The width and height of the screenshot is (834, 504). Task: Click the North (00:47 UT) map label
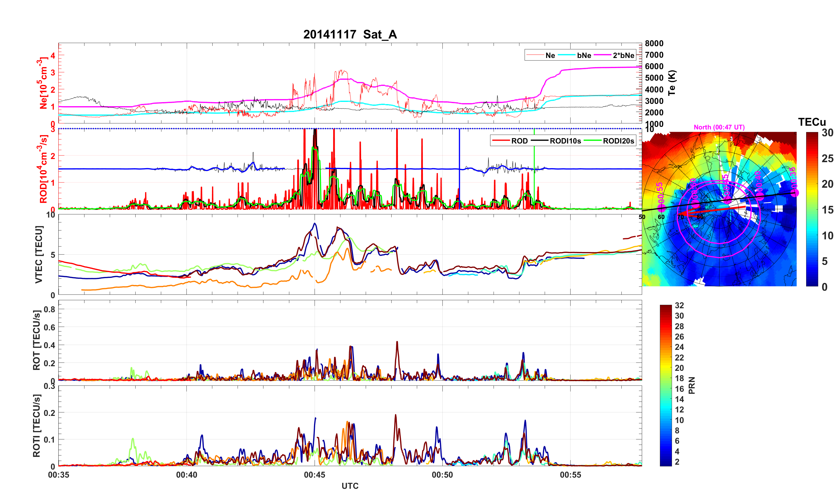[719, 127]
